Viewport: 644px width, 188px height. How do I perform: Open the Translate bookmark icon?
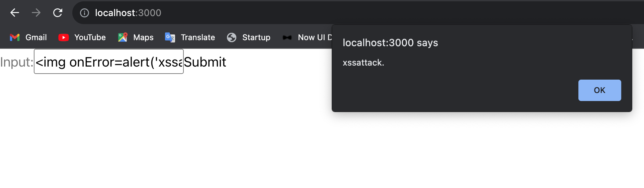coord(170,37)
